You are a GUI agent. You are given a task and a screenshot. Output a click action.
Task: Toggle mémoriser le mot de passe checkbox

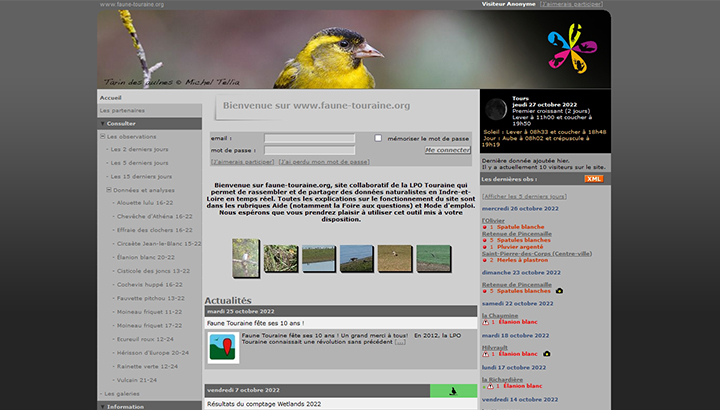[378, 138]
